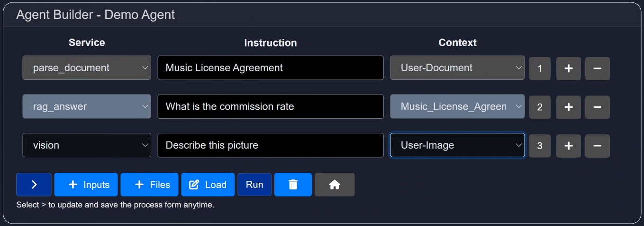
Task: Click the trash delete icon button
Action: (293, 185)
